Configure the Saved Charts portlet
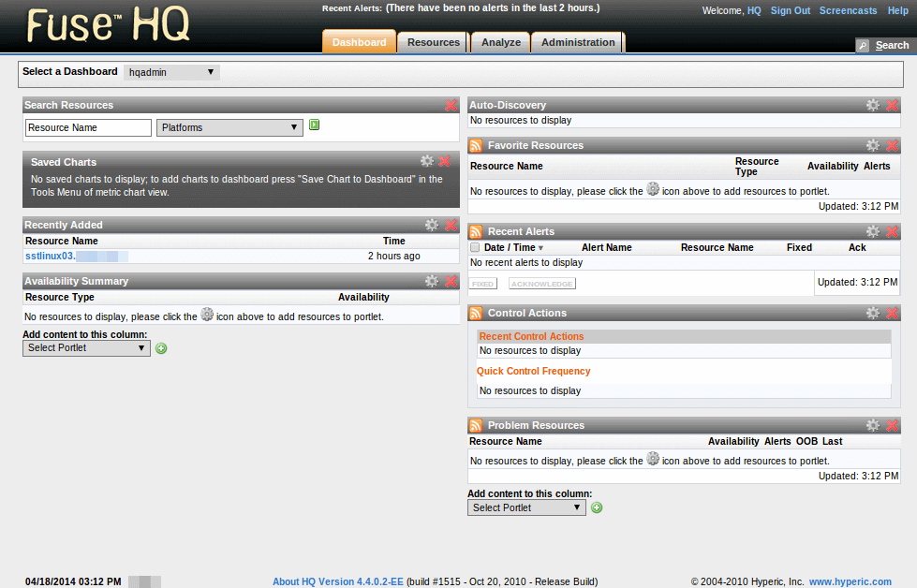 point(427,161)
